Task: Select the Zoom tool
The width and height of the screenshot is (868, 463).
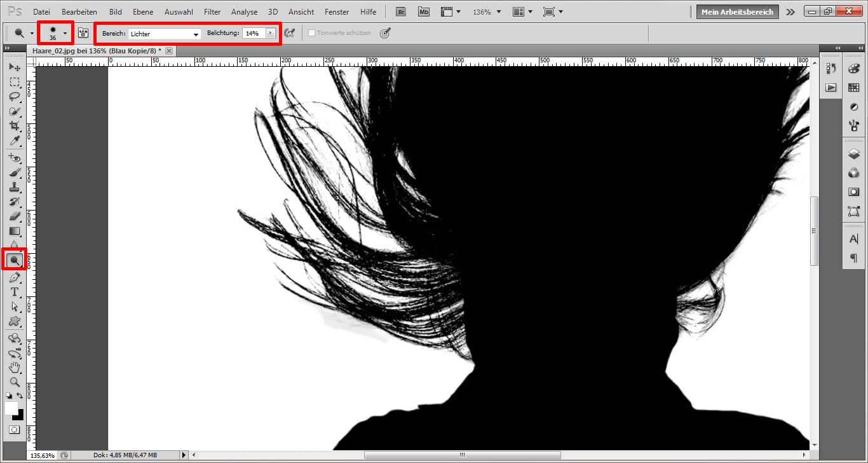Action: (x=15, y=382)
